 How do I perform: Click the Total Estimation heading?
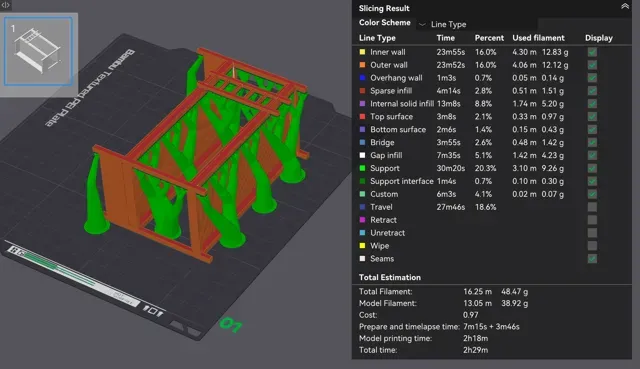389,278
